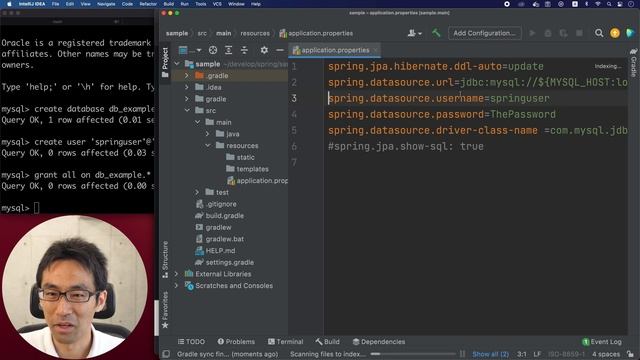Toggle the Favorites tool window stripe
The height and width of the screenshot is (360, 640).
click(x=165, y=310)
